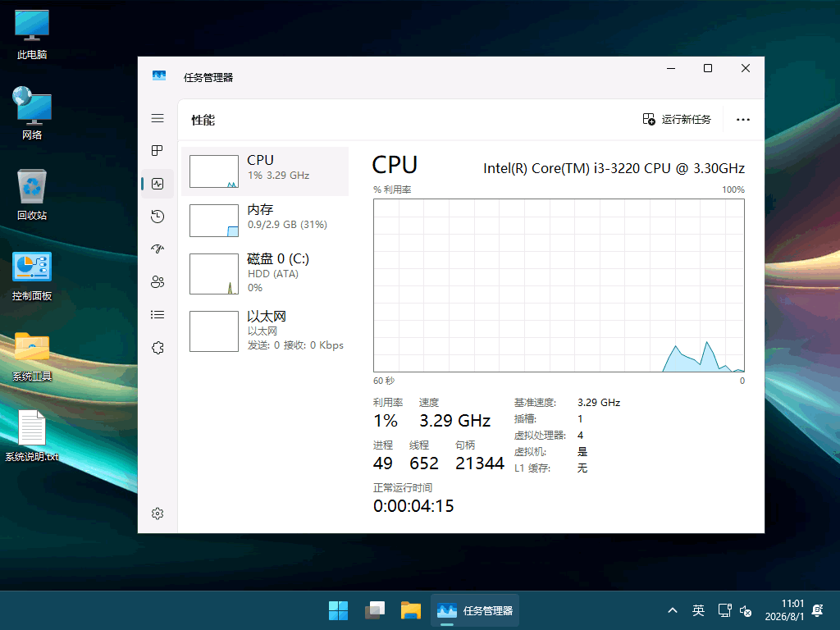The height and width of the screenshot is (630, 840).
Task: Click the threads count 652
Action: pyautogui.click(x=424, y=463)
